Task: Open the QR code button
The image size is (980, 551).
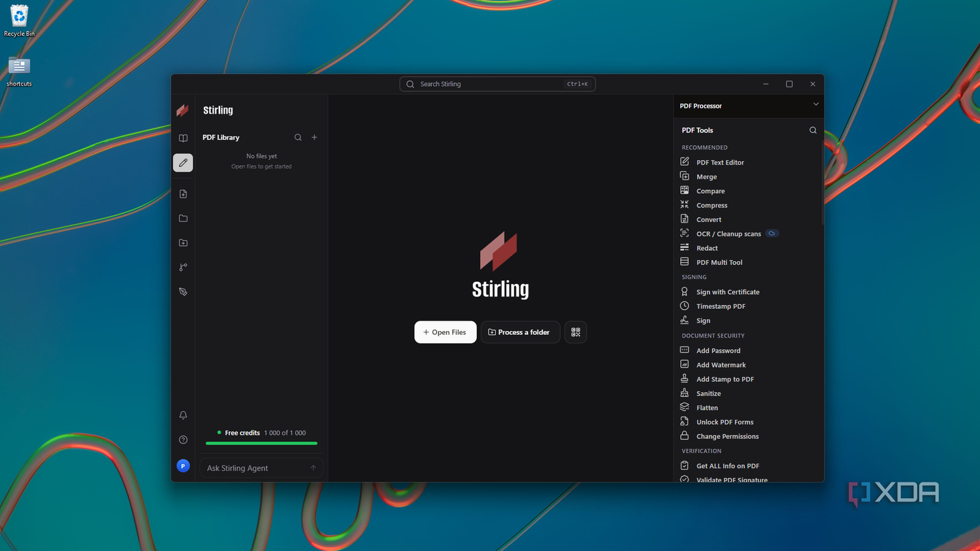Action: click(x=576, y=332)
